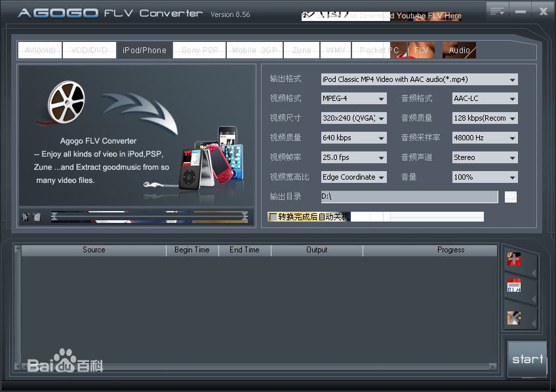Image resolution: width=556 pixels, height=392 pixels.
Task: Select the iPod/Phone tab
Action: 144,50
